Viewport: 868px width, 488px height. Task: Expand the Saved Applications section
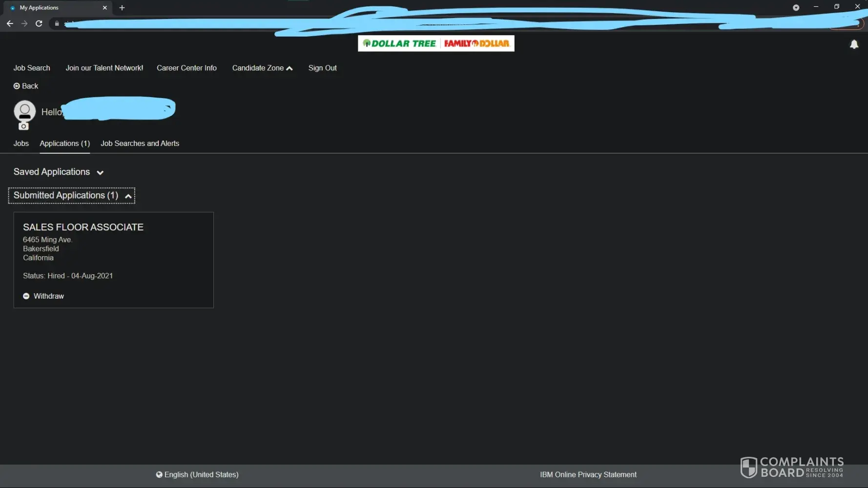(x=58, y=172)
